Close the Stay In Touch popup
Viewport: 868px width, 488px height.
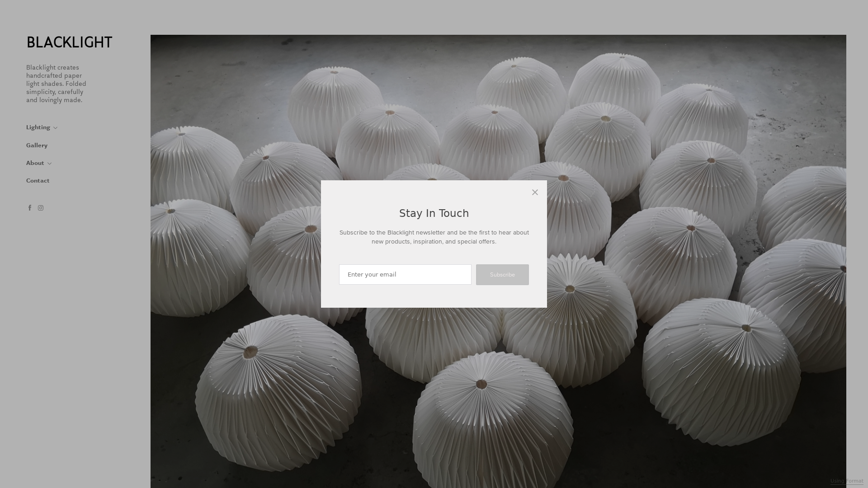tap(535, 192)
